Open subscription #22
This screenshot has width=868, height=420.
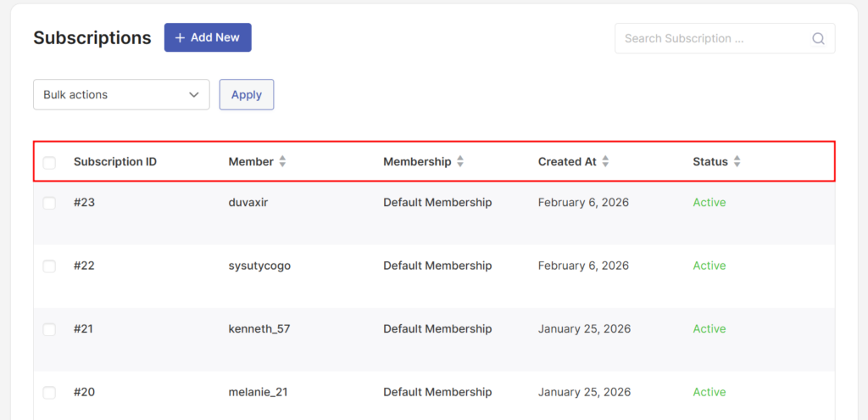(x=84, y=266)
